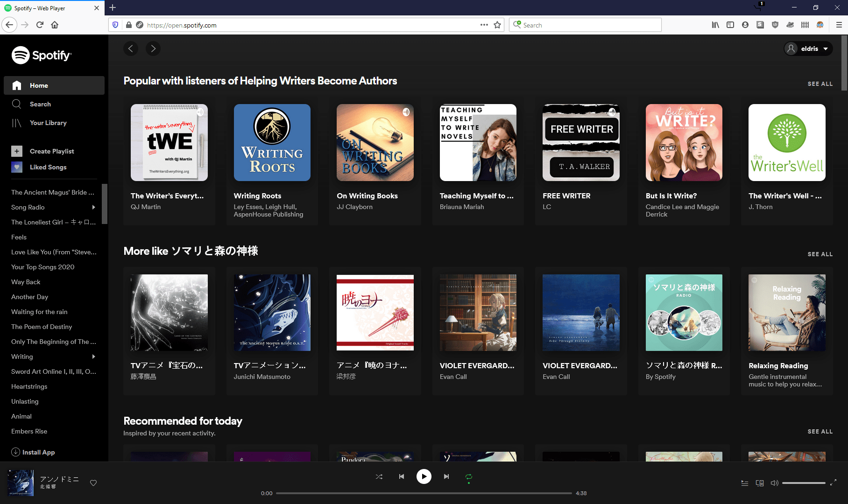
Task: Toggle repeat mode
Action: click(x=469, y=476)
